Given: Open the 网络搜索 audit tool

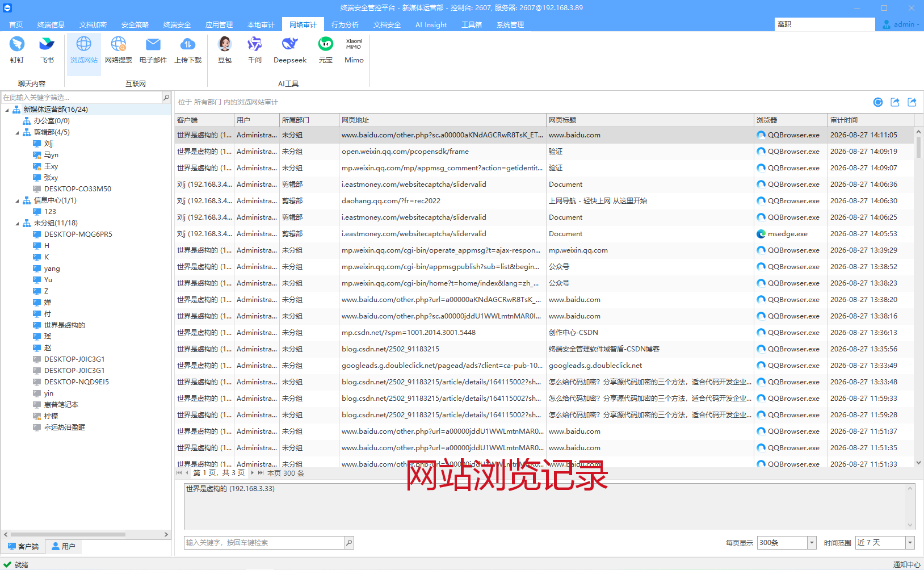Looking at the screenshot, I should click(x=119, y=50).
